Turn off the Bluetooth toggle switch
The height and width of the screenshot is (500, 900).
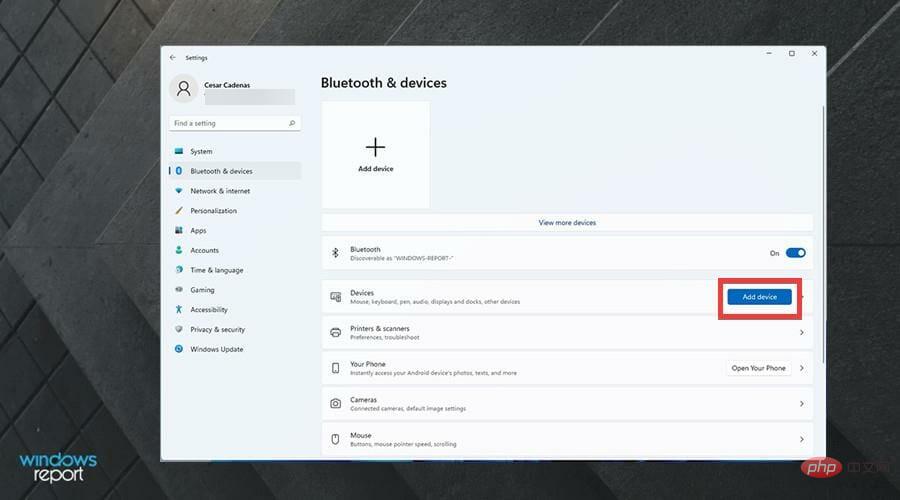click(x=795, y=253)
